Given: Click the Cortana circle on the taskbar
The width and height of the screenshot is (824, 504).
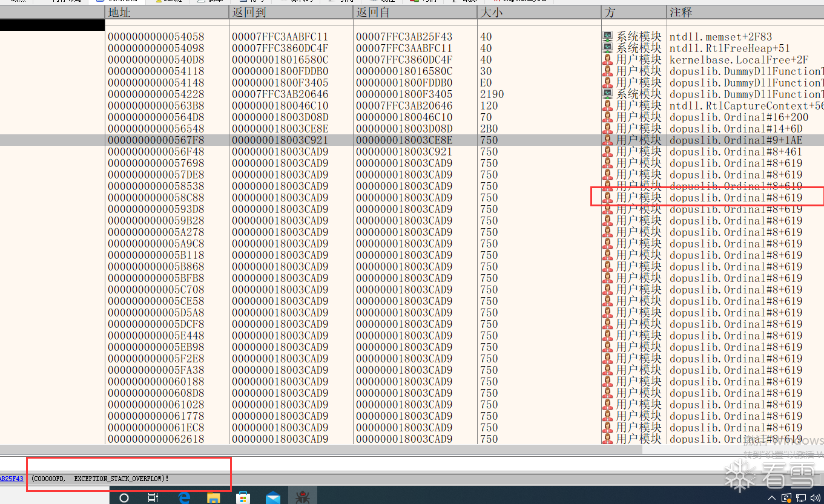Looking at the screenshot, I should 124,497.
